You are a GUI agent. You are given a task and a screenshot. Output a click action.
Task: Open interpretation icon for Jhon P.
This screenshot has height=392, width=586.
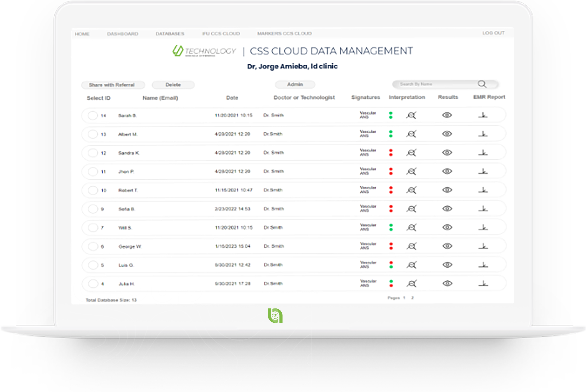411,172
